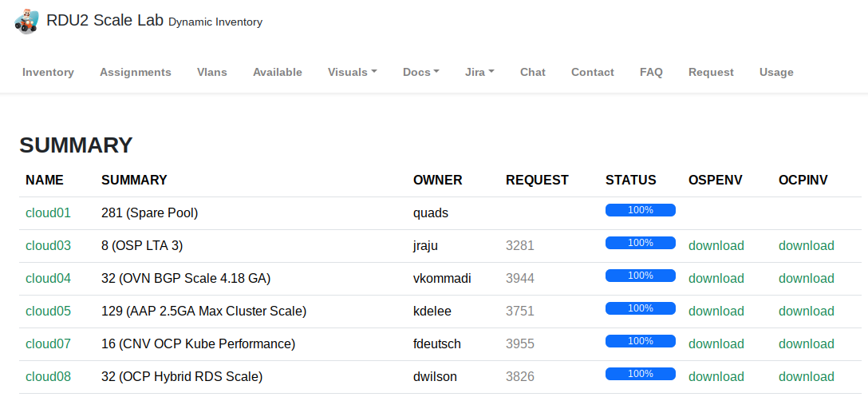868x397 pixels.
Task: Open the cloud01 link
Action: pyautogui.click(x=48, y=213)
